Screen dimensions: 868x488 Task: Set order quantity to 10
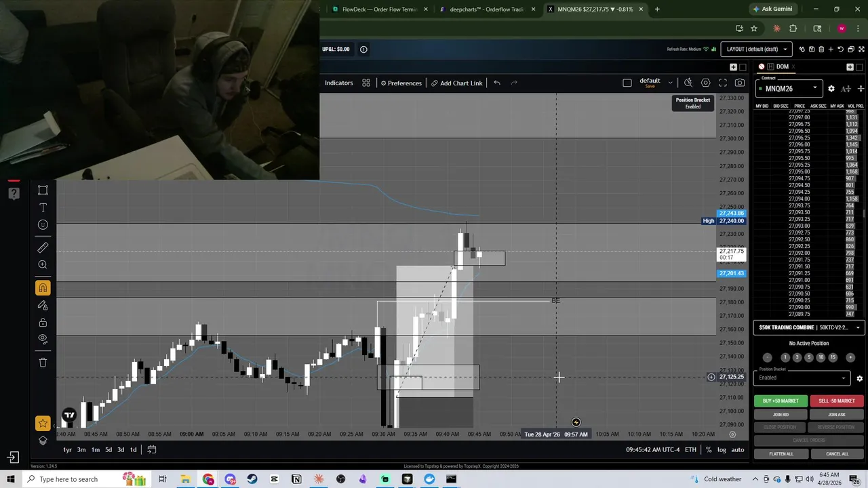coord(821,357)
